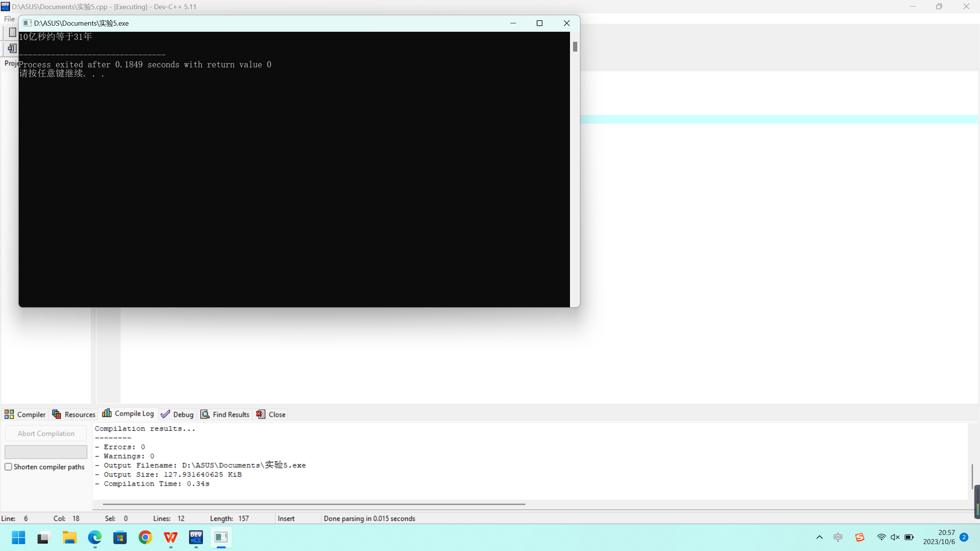This screenshot has height=551, width=980.
Task: Open Windows Start menu
Action: coord(18,538)
